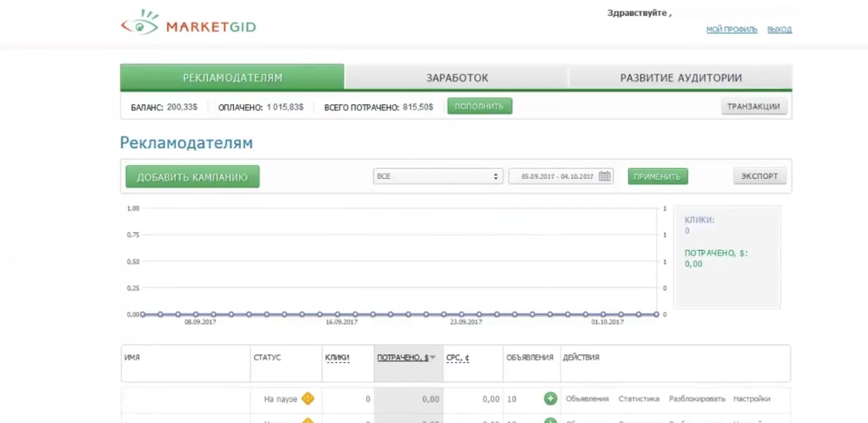The height and width of the screenshot is (423, 868).
Task: Click the Экспорт button
Action: [x=759, y=176]
